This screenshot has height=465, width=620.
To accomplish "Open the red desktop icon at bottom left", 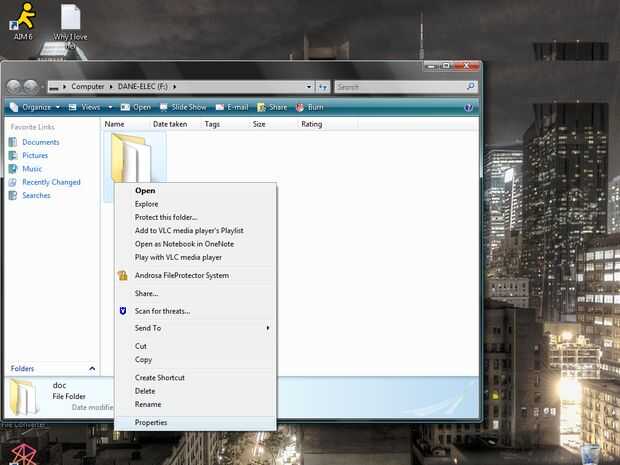I will (23, 455).
